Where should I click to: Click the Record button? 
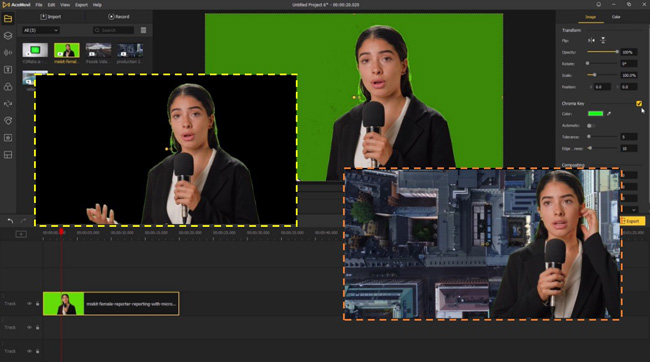tap(119, 17)
